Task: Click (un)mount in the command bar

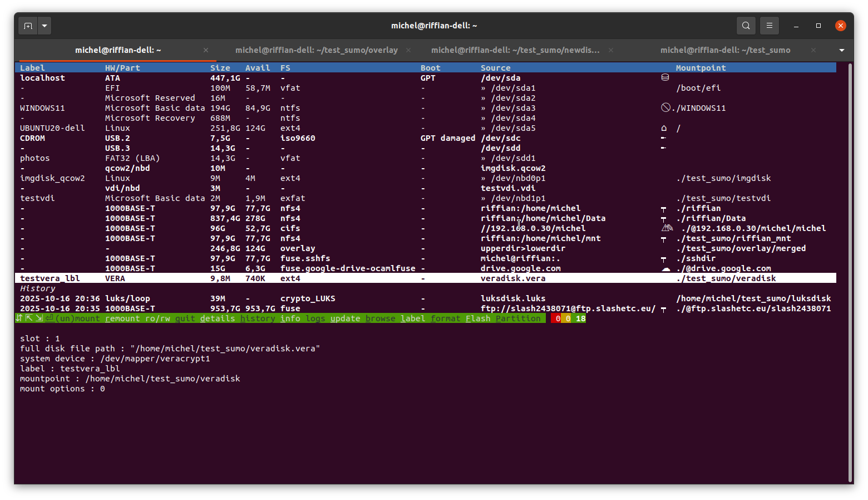Action: (78, 318)
